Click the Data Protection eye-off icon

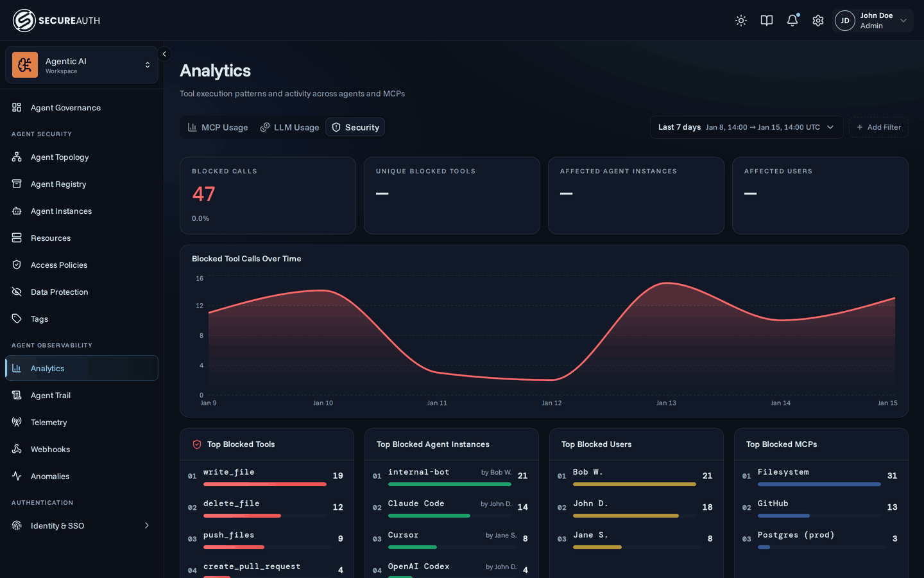(x=17, y=292)
